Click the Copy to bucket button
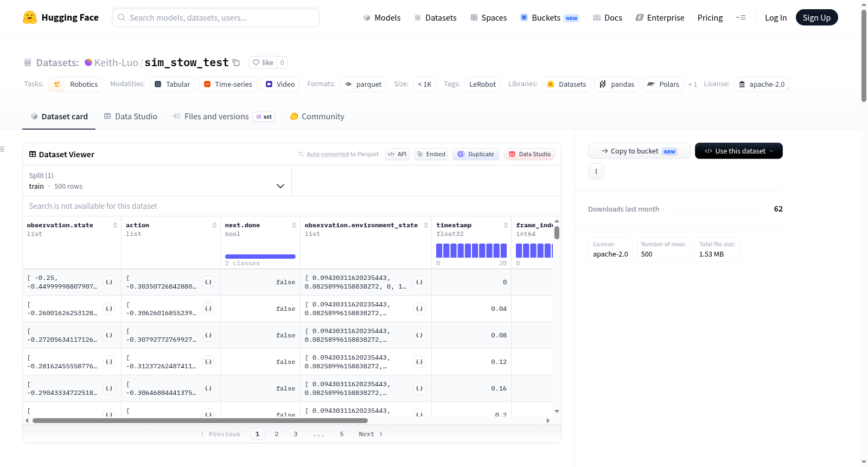The width and height of the screenshot is (868, 467). click(639, 151)
